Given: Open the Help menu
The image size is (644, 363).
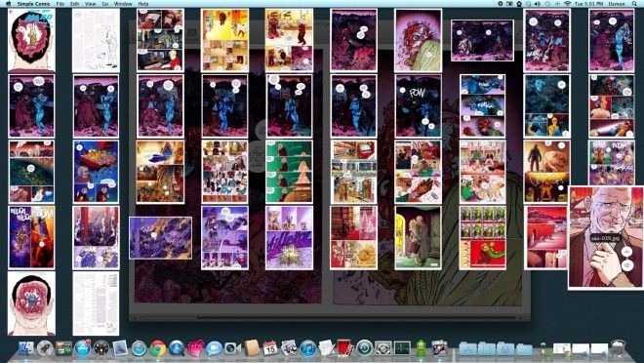Looking at the screenshot, I should 143,4.
